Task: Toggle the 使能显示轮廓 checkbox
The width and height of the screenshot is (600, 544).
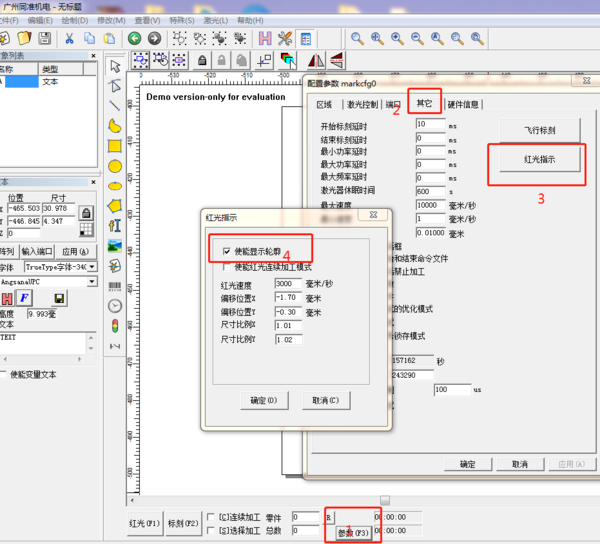Action: point(227,251)
